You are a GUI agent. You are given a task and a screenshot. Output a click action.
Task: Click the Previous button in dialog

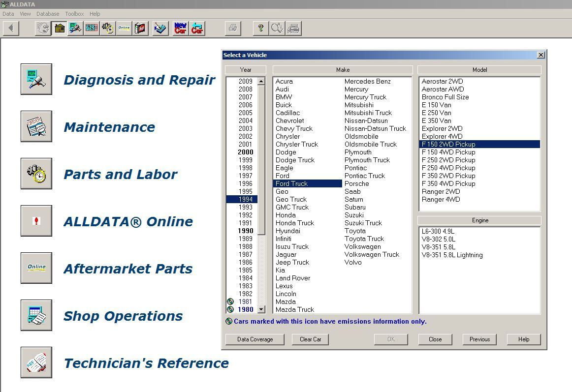[479, 339]
